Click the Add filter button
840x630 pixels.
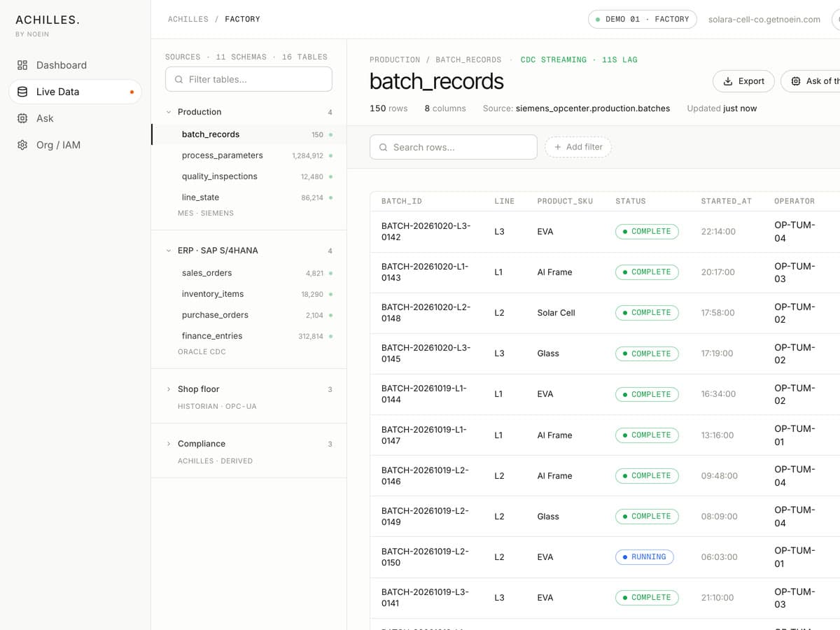[577, 147]
